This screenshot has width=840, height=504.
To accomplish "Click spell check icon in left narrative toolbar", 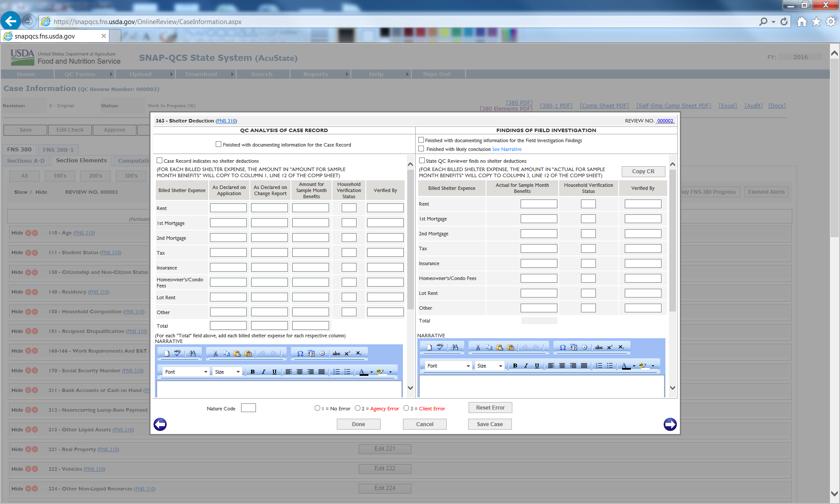I will click(x=177, y=353).
